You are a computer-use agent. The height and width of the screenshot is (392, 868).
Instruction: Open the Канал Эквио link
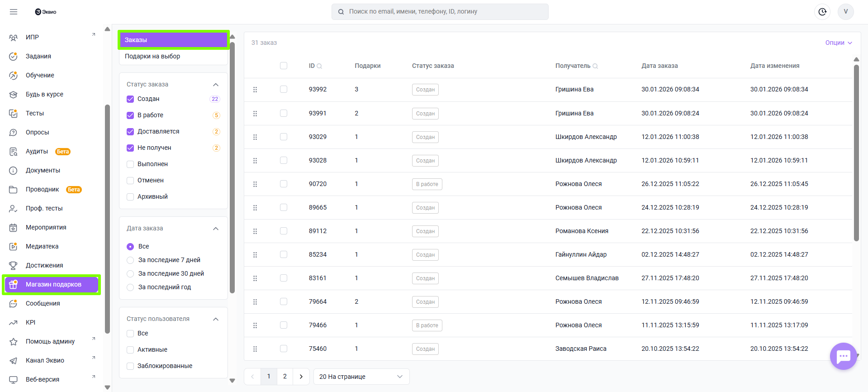point(45,360)
